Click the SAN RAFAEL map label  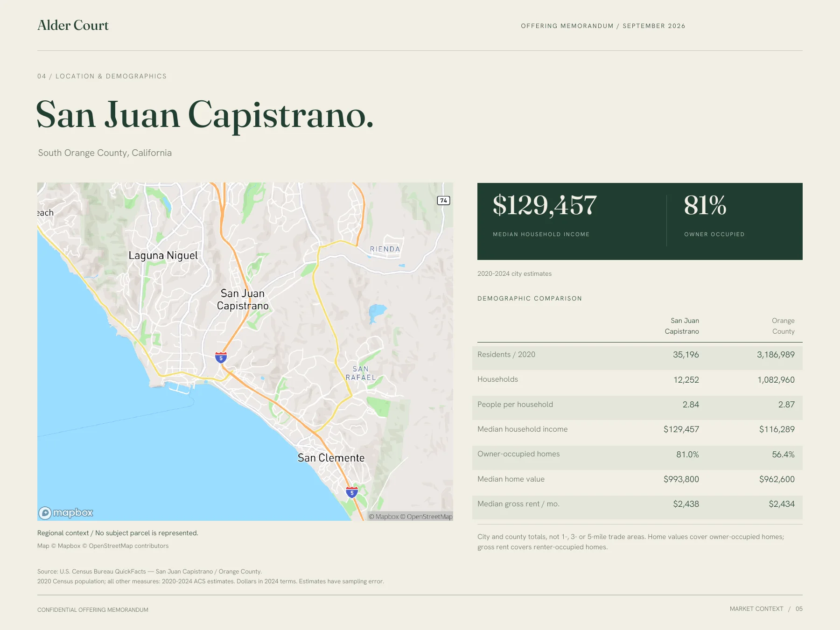361,373
